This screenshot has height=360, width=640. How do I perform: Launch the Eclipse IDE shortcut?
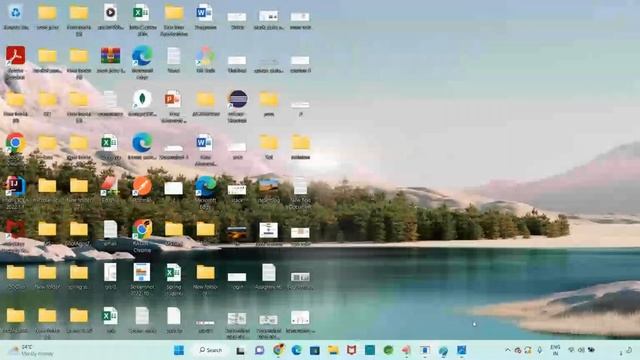point(238,99)
